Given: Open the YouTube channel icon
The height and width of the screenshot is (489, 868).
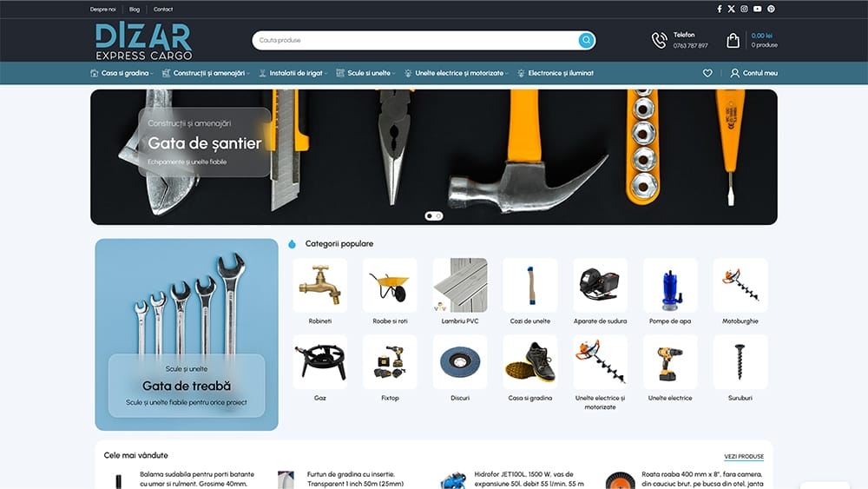Looking at the screenshot, I should [x=758, y=9].
